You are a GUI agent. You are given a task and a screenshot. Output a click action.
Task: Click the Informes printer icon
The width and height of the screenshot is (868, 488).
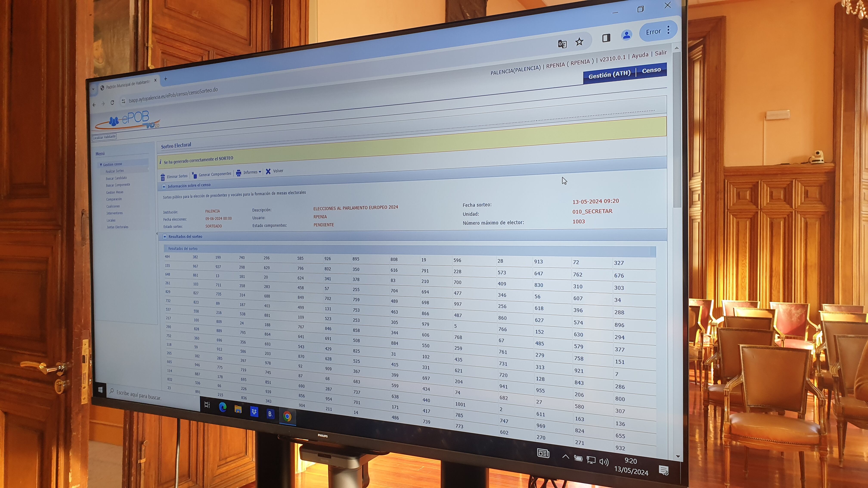pyautogui.click(x=239, y=173)
